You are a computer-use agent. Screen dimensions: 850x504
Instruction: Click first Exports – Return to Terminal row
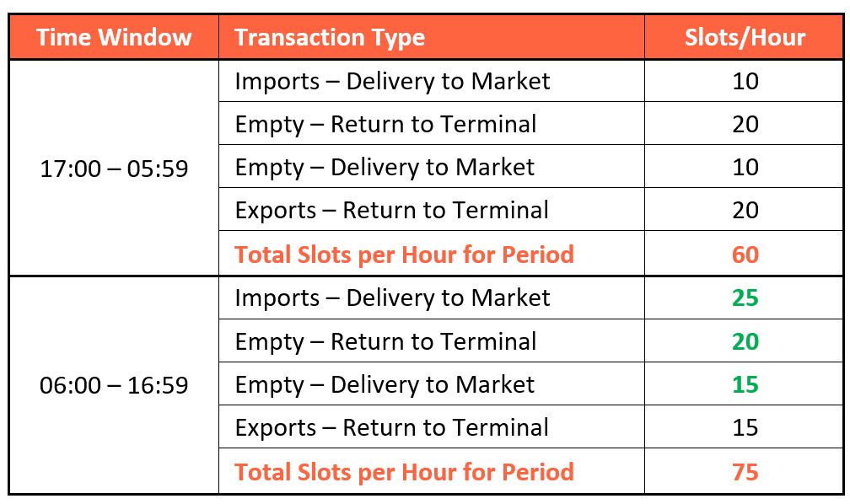pos(531,210)
